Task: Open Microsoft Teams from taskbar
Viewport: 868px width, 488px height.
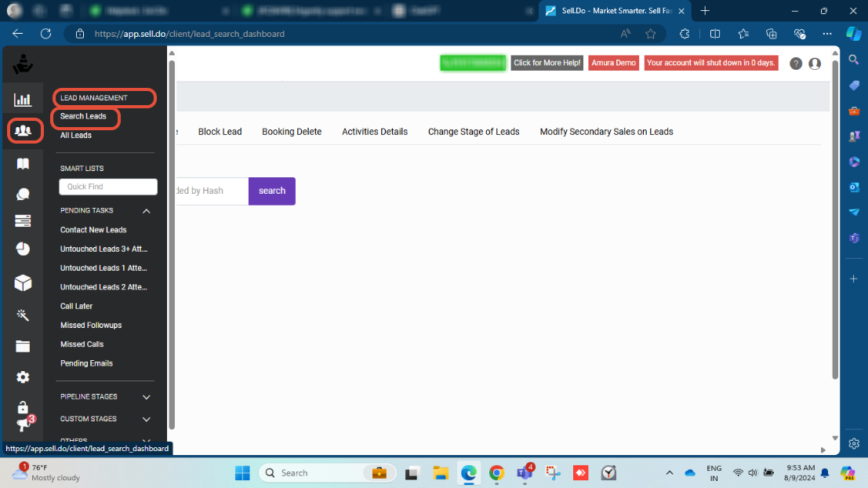Action: [x=525, y=473]
